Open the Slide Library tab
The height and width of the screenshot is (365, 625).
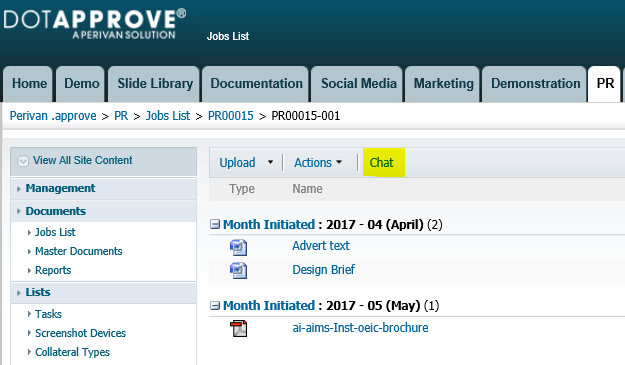click(x=154, y=84)
